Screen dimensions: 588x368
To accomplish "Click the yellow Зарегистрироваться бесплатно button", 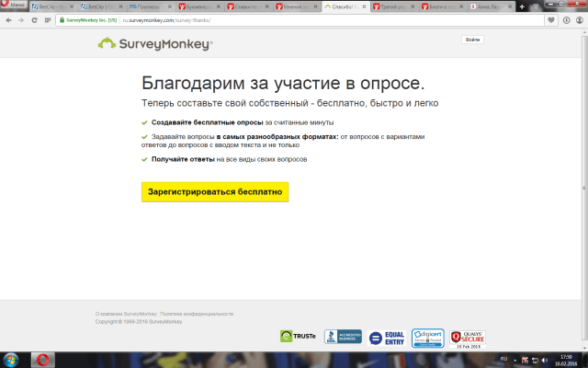I will (215, 191).
